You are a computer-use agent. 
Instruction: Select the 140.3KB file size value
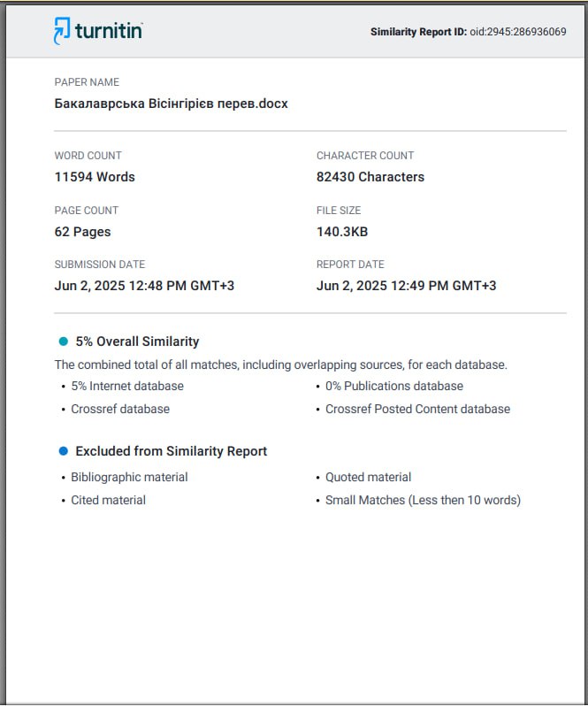tap(342, 232)
